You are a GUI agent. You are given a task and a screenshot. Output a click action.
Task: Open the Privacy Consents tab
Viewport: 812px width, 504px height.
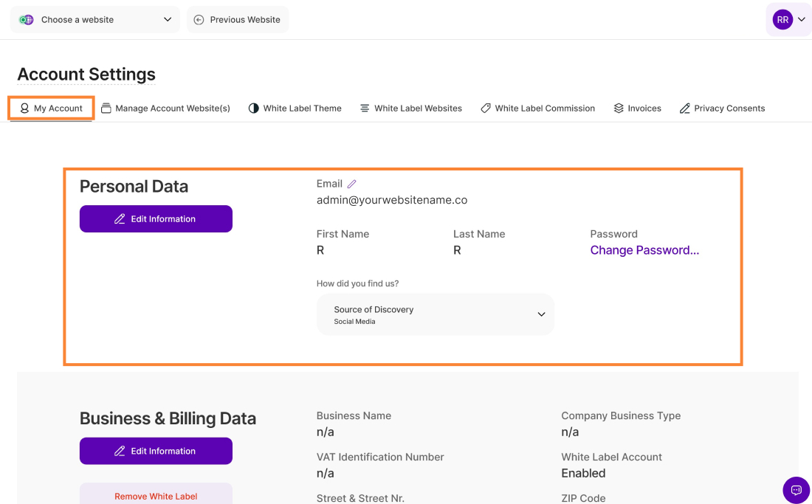tap(722, 108)
